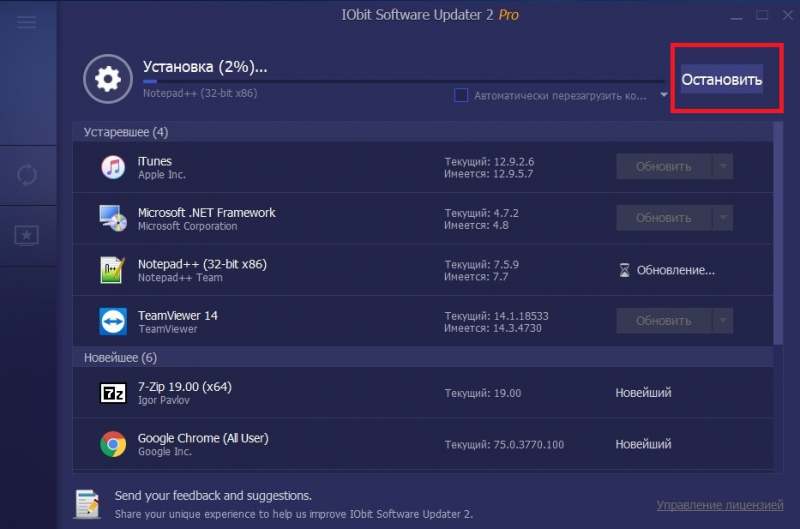Select Notepad++ (32-bit x86) row title
The height and width of the screenshot is (529, 800).
202,264
